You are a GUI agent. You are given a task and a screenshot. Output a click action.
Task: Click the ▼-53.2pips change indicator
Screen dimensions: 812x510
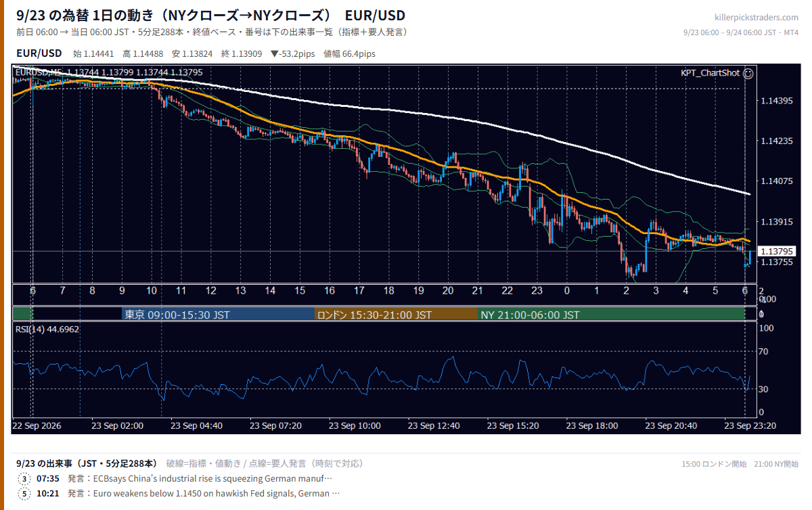tap(294, 53)
